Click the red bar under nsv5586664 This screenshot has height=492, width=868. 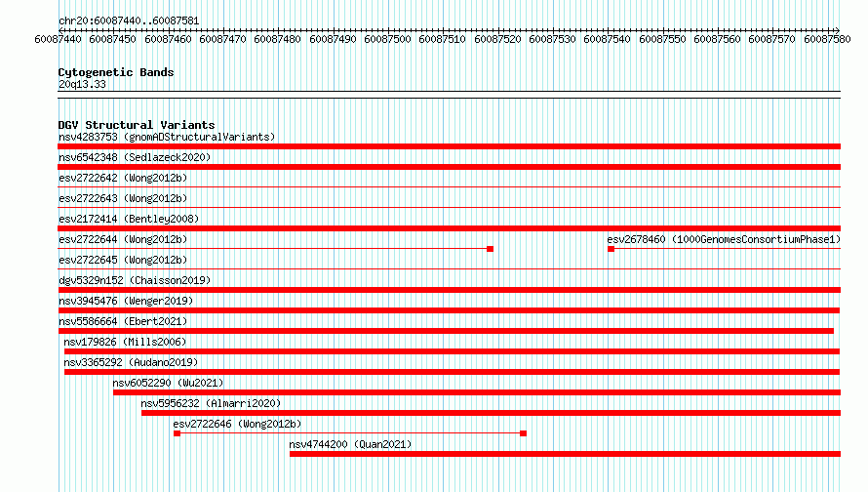coord(446,331)
